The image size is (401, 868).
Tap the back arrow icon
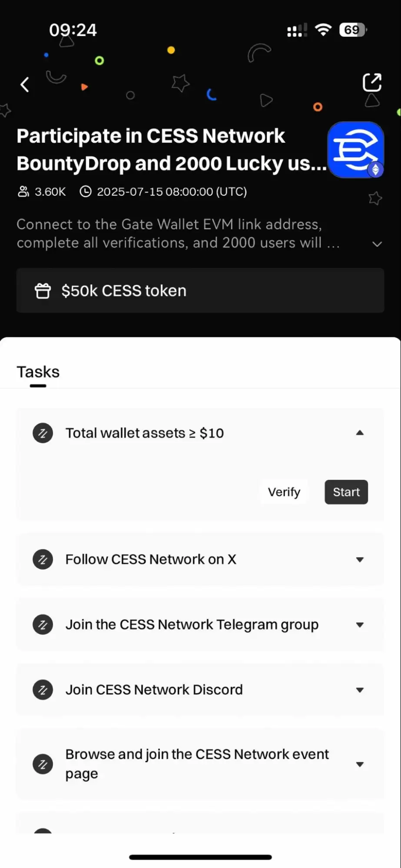click(x=25, y=85)
